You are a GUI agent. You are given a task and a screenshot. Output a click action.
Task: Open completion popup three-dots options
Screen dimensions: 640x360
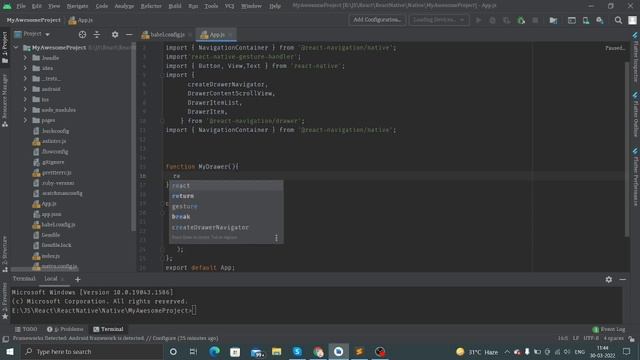click(x=276, y=238)
